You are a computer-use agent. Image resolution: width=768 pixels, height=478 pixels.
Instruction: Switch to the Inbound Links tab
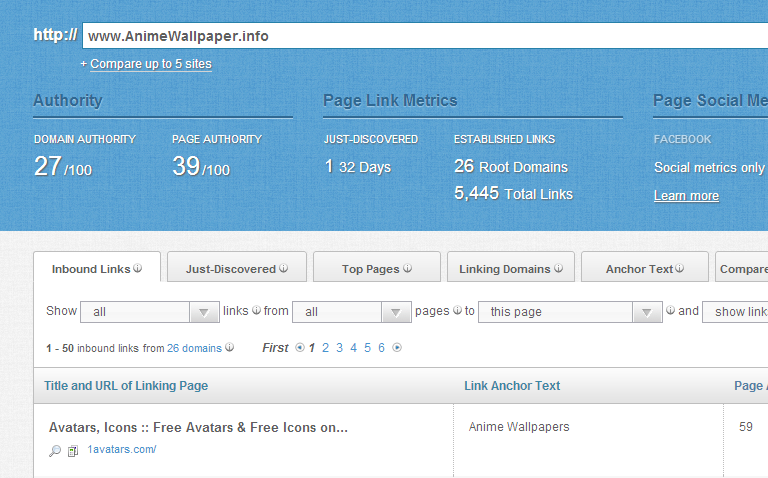pos(97,267)
